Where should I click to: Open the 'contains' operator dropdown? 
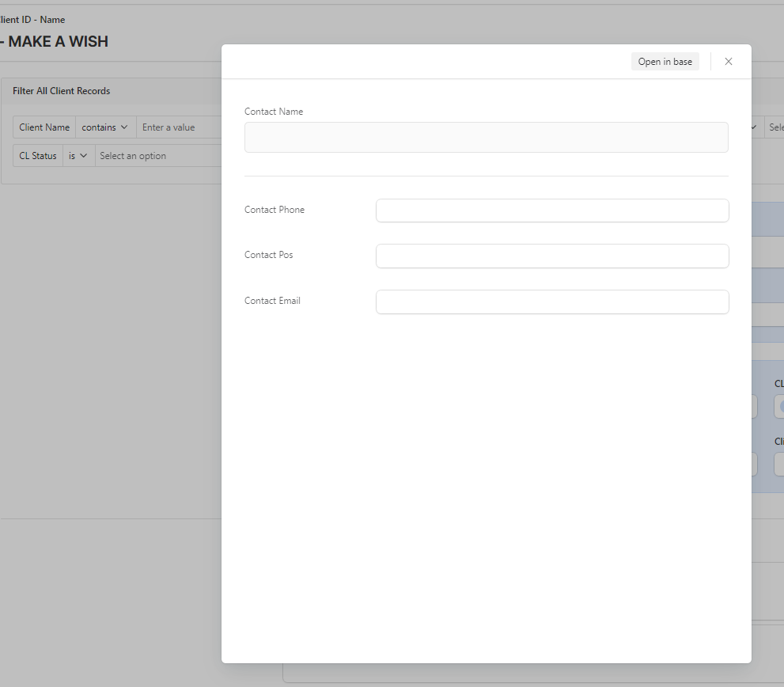pos(105,127)
